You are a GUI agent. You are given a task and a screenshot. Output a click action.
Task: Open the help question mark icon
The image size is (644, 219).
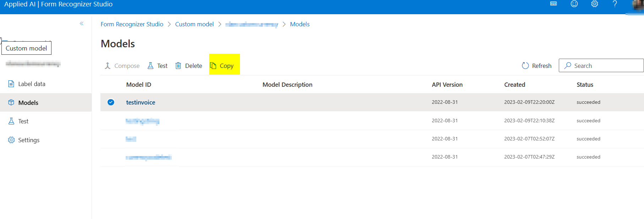(615, 4)
